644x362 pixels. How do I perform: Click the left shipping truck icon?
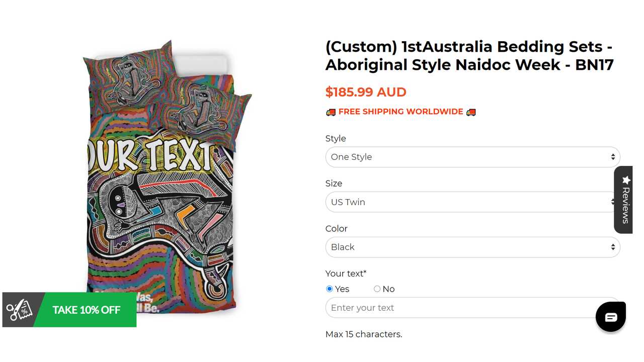pyautogui.click(x=331, y=112)
